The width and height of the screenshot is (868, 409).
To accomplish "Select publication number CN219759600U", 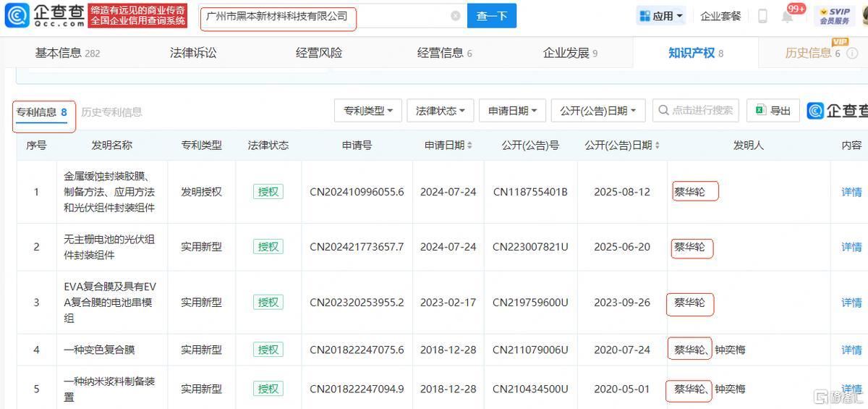I will click(530, 303).
